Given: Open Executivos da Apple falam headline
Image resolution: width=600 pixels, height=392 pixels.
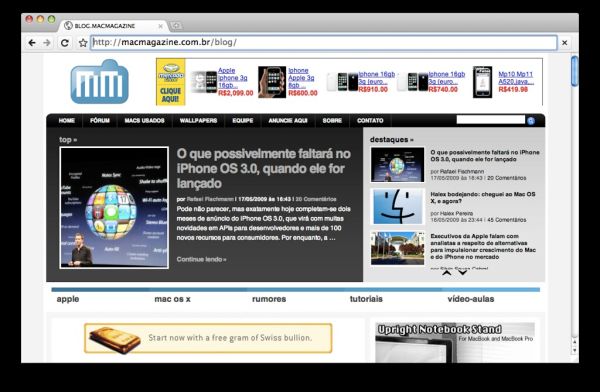Looking at the screenshot, I should click(x=483, y=247).
